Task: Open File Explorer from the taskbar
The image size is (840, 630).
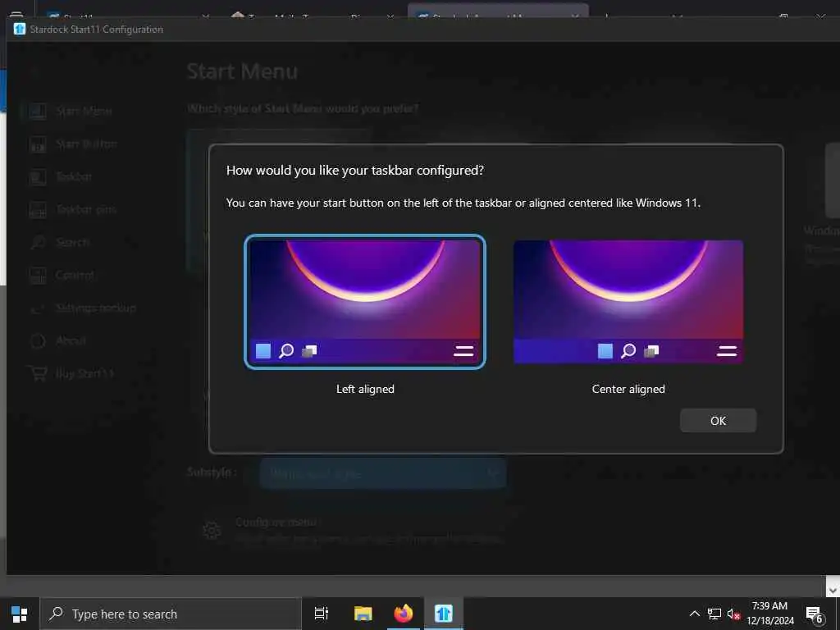Action: click(363, 614)
